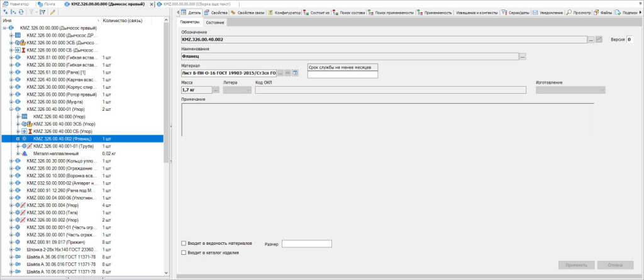Image resolution: width=644 pixels, height=280 pixels.
Task: Click the expand-all tree icon in toolbar
Action: 6,12
